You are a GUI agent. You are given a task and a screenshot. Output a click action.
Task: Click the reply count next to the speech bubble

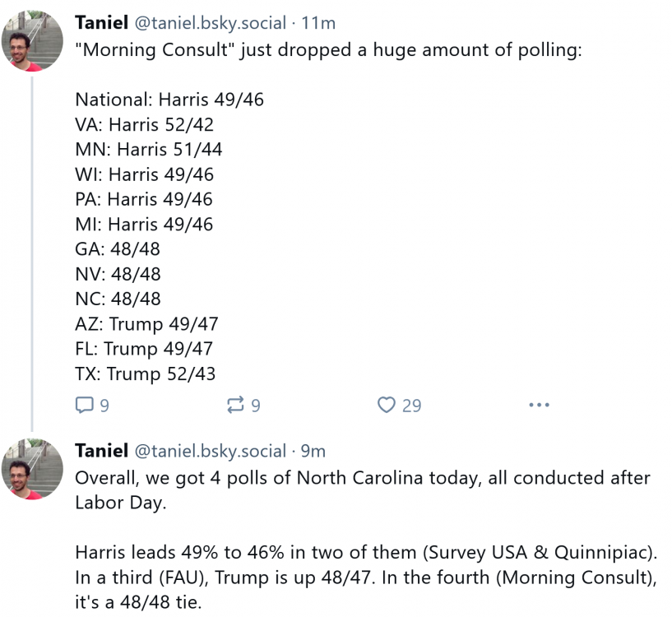coord(104,405)
